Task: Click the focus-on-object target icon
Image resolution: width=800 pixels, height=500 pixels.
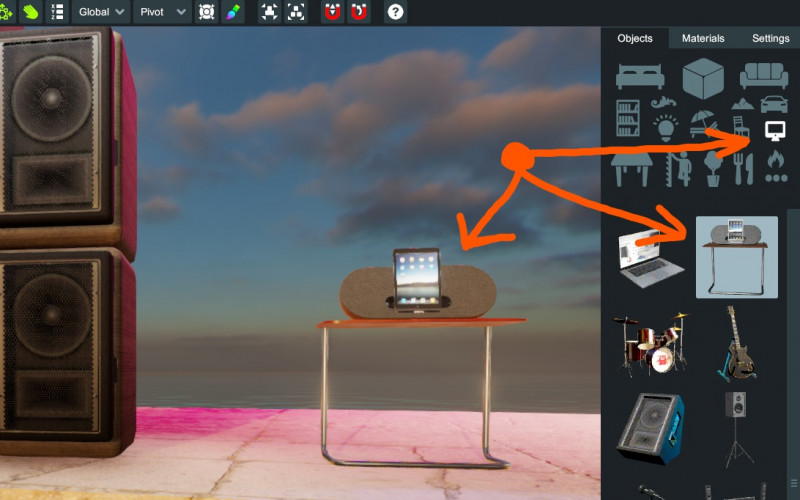Action: click(206, 12)
